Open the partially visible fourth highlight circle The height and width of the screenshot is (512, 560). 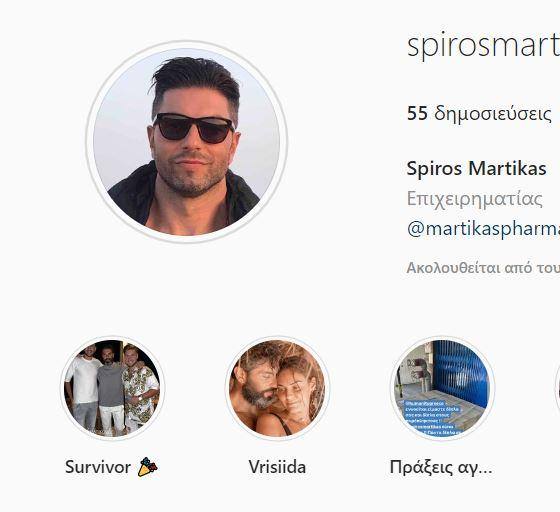(558, 388)
